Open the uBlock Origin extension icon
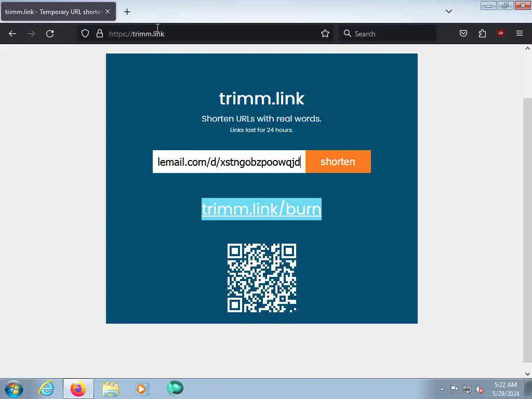Screen dimensions: 532x399 pos(500,33)
